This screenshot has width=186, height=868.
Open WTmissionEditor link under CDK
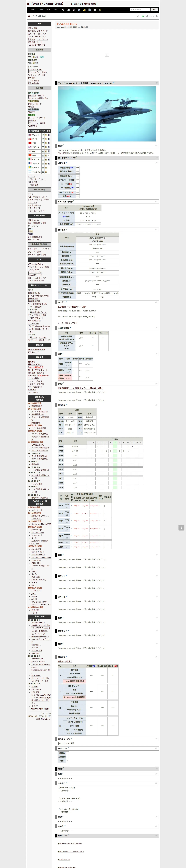click(36, 264)
